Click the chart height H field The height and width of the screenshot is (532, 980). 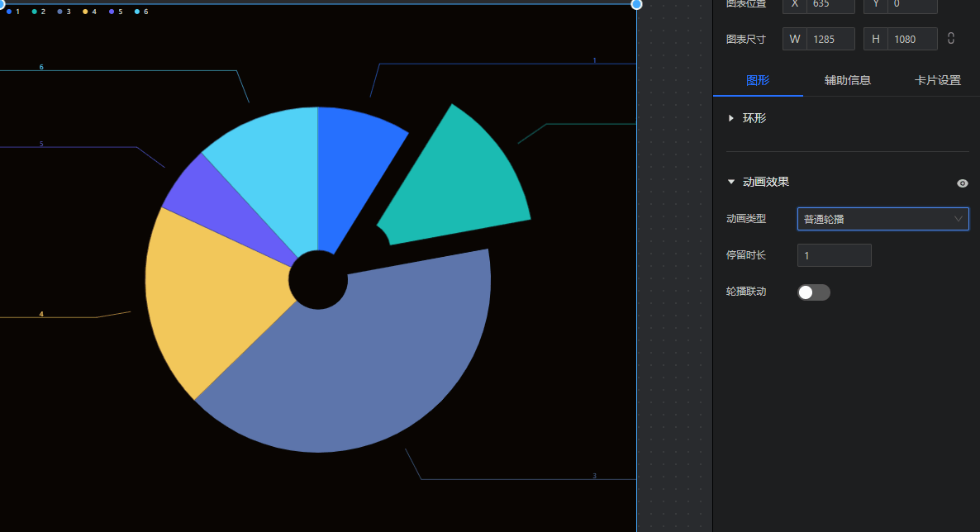[x=912, y=39]
